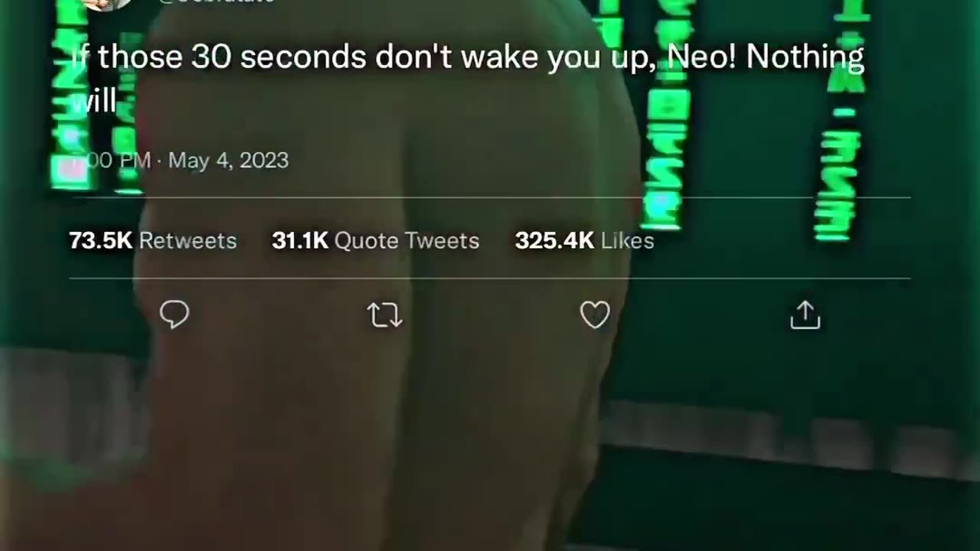Click the "Quote Tweets" label text
This screenshot has width=980, height=551.
tap(407, 240)
